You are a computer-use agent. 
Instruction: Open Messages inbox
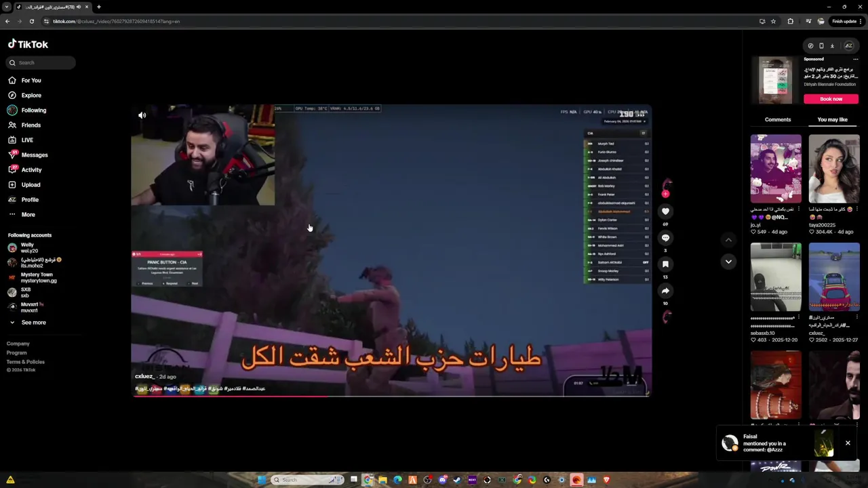click(28, 155)
